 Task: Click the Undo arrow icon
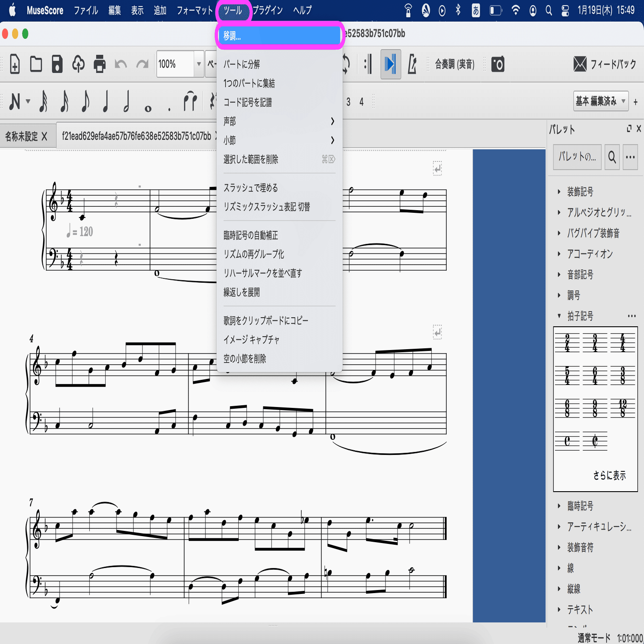[121, 64]
